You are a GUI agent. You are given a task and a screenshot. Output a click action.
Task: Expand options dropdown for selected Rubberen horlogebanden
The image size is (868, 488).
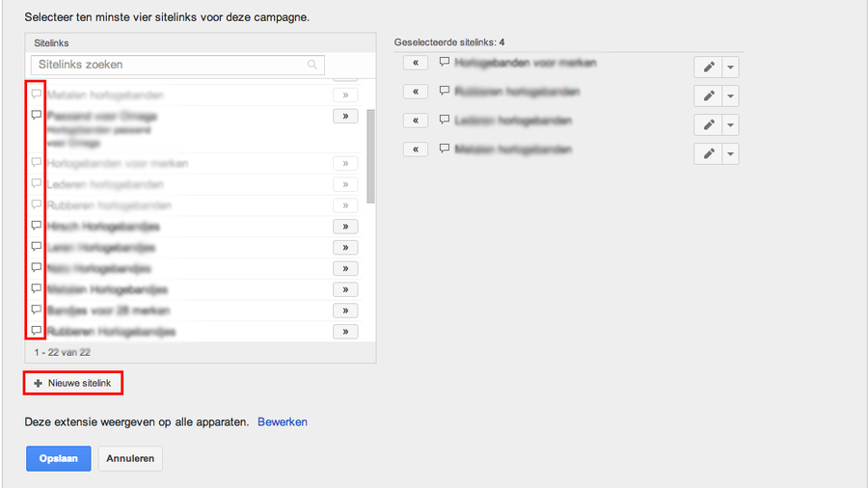730,96
